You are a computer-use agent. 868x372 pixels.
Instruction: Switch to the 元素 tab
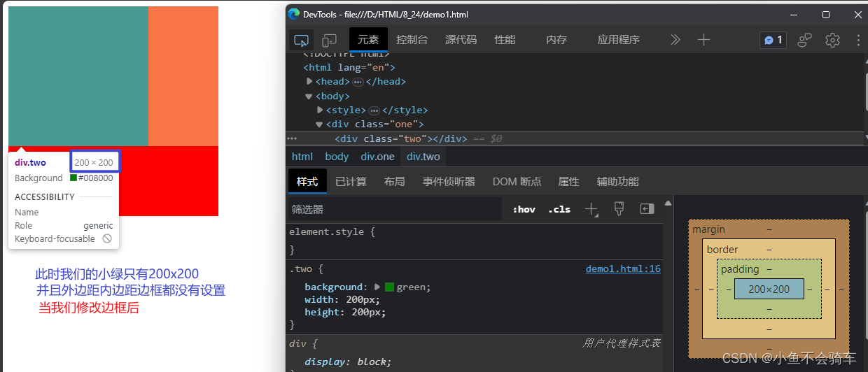point(368,40)
